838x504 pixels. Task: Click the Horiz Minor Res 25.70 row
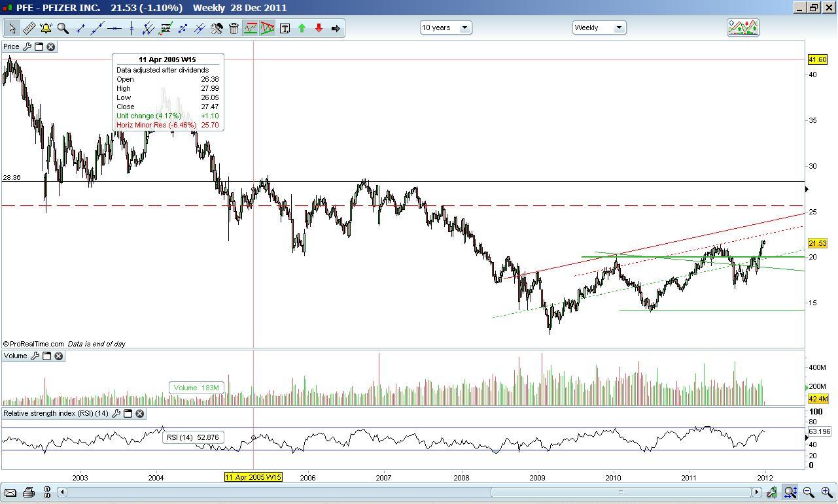pos(167,125)
